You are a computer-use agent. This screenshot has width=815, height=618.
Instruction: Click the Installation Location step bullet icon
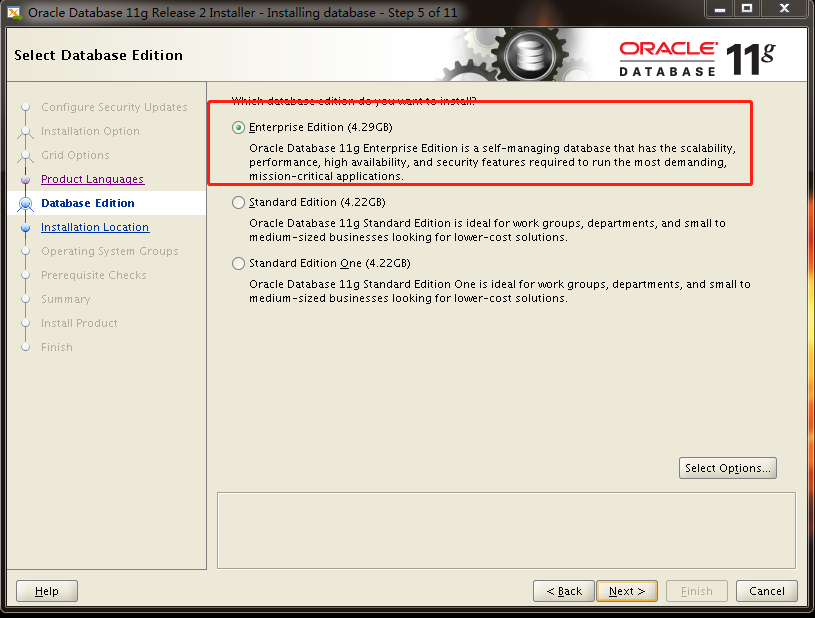click(x=25, y=228)
